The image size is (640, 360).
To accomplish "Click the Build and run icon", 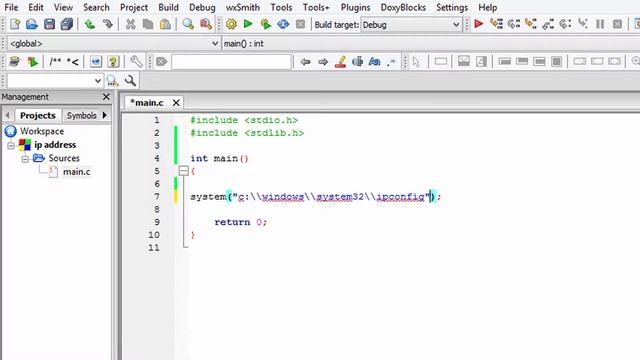I will click(x=265, y=24).
